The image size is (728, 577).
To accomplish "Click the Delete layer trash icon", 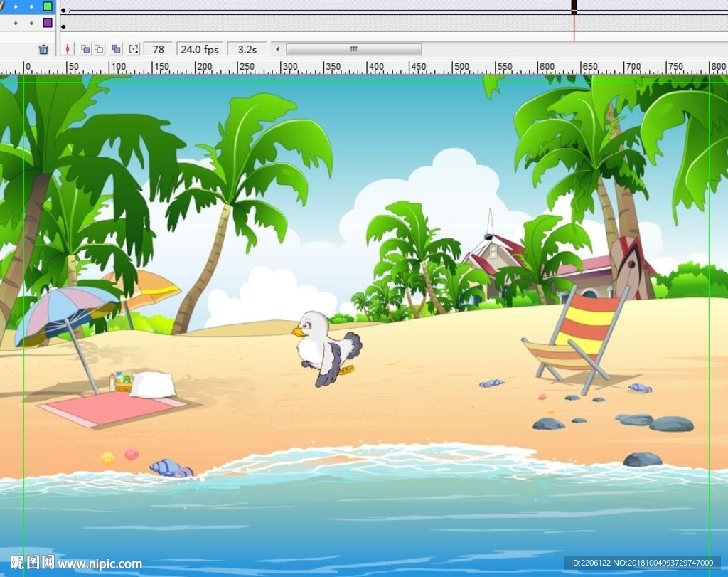I will [x=43, y=49].
